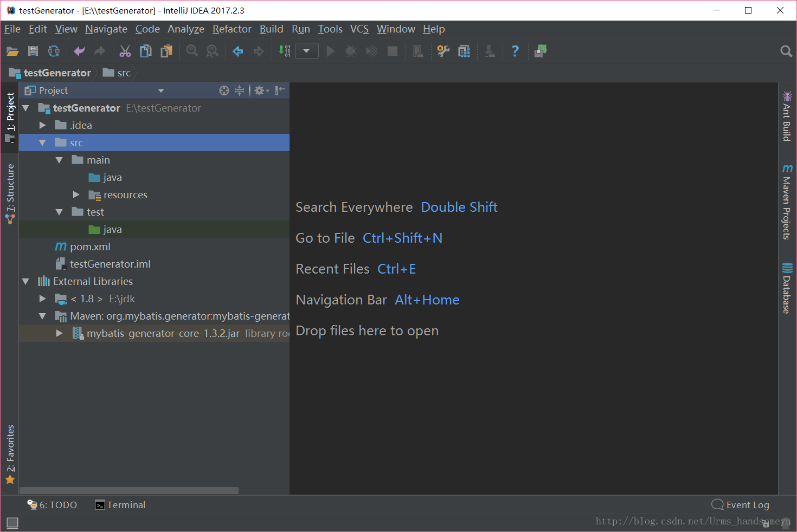The image size is (797, 532).
Task: Click the Stop square icon
Action: (393, 51)
